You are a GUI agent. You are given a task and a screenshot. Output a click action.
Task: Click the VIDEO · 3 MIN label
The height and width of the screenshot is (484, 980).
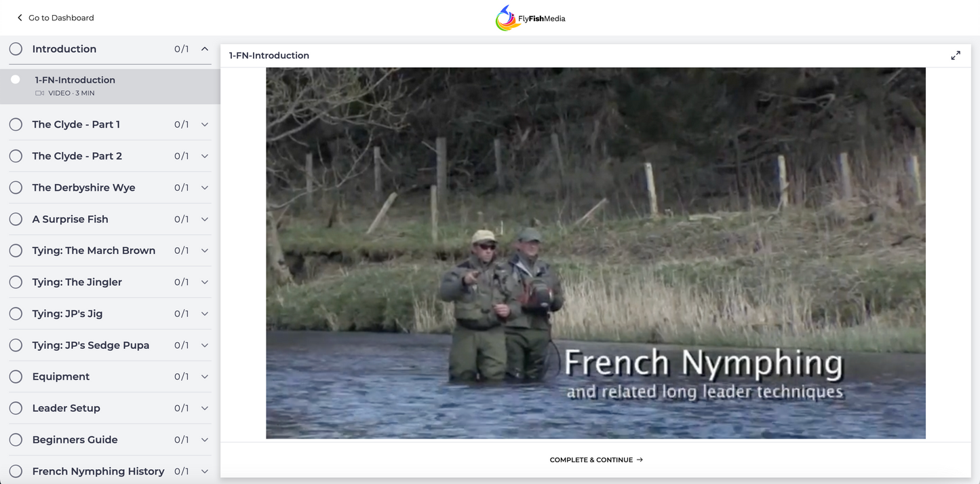[x=71, y=93]
